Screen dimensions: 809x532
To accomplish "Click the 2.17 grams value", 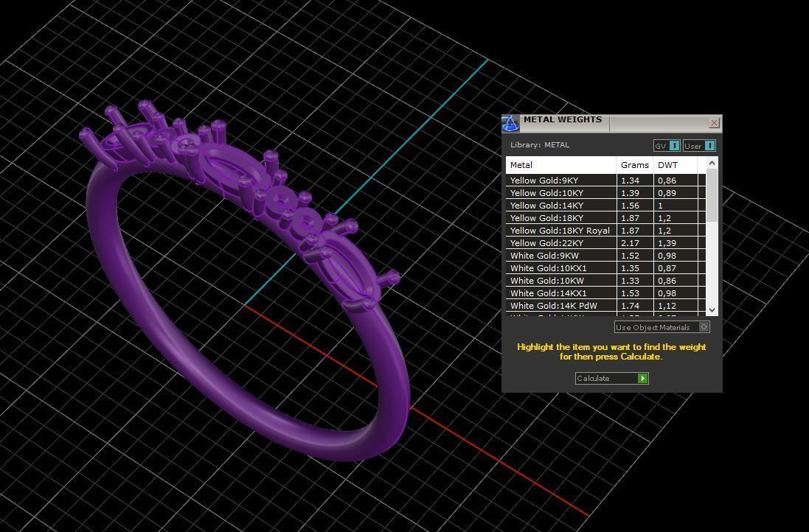I will [x=630, y=243].
